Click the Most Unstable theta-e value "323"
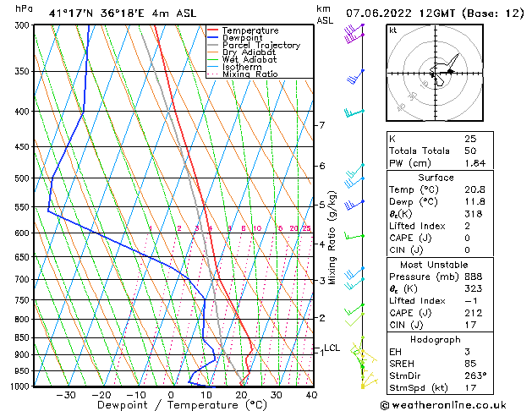The height and width of the screenshot is (411, 532). coord(474,288)
